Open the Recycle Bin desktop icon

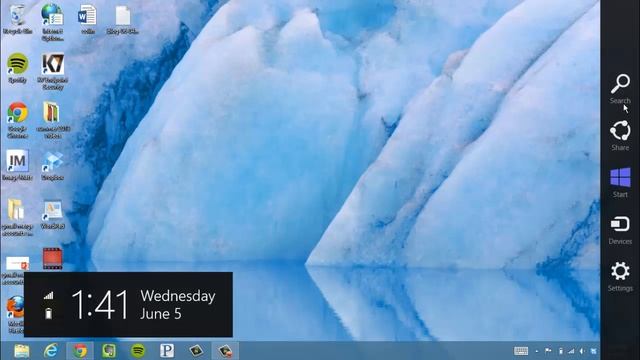click(17, 19)
